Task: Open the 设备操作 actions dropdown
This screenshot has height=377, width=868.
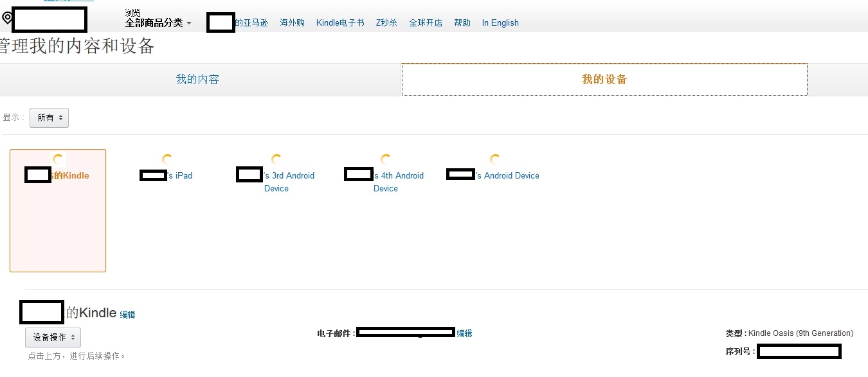Action: click(x=53, y=337)
